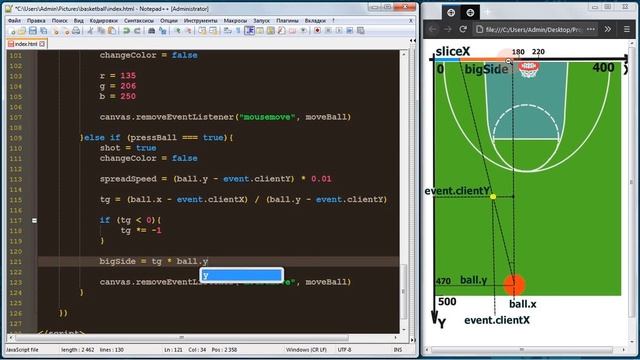Cut selection with the scissors icon
The width and height of the screenshot is (640, 360).
pos(90,31)
